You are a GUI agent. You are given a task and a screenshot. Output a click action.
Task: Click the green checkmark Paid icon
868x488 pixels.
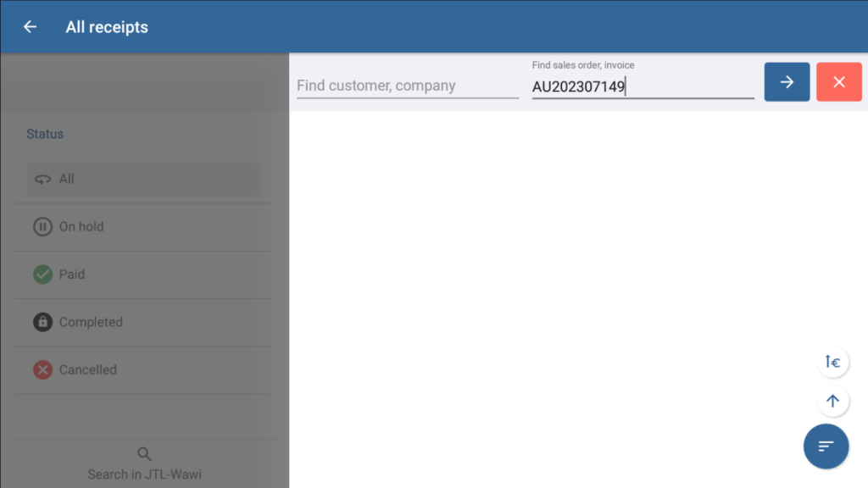tap(42, 274)
